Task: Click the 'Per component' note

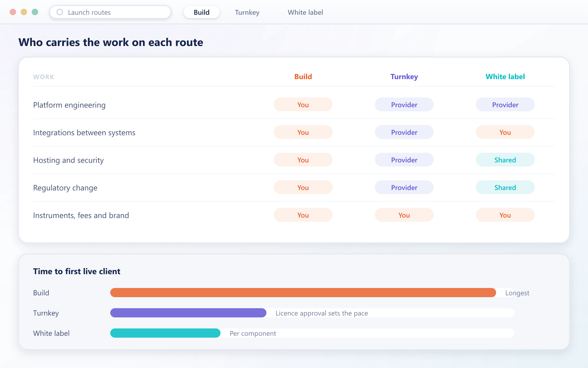Action: point(253,334)
